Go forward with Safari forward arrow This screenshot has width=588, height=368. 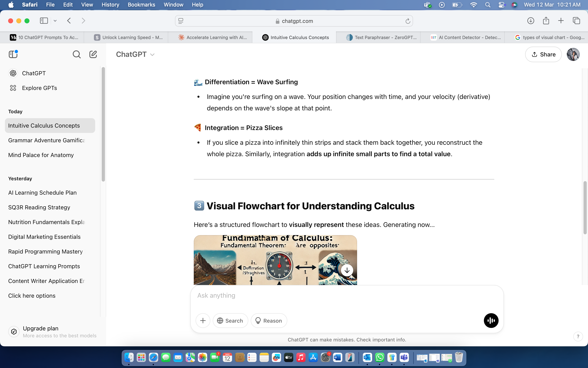83,21
